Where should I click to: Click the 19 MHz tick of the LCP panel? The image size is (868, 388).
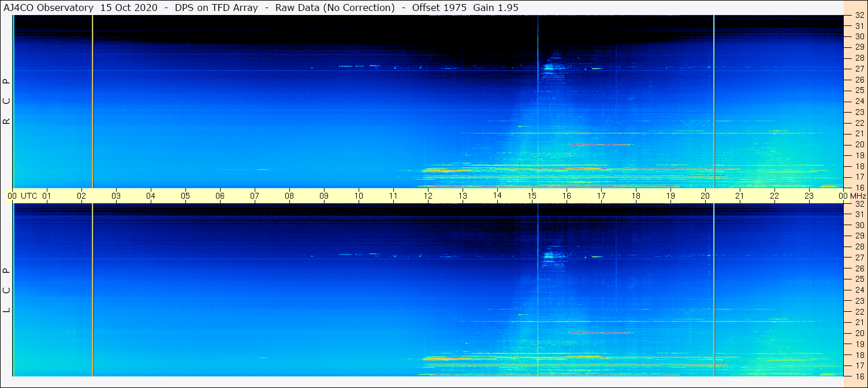859,344
